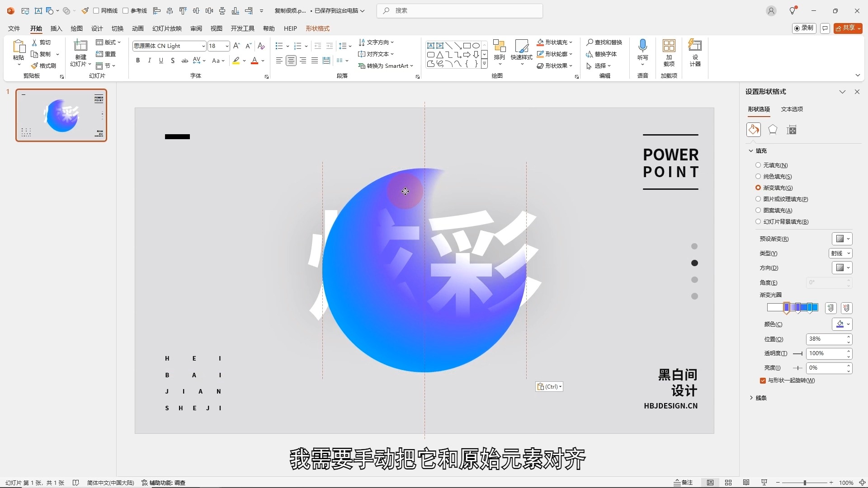The height and width of the screenshot is (488, 868).
Task: Switch to Effects pentagon icon in shape format panel
Action: (x=773, y=130)
